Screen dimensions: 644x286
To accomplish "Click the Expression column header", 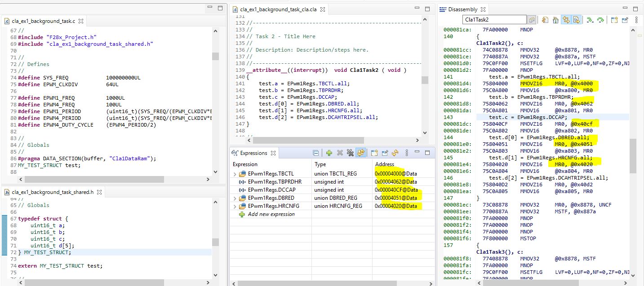I will [x=271, y=164].
